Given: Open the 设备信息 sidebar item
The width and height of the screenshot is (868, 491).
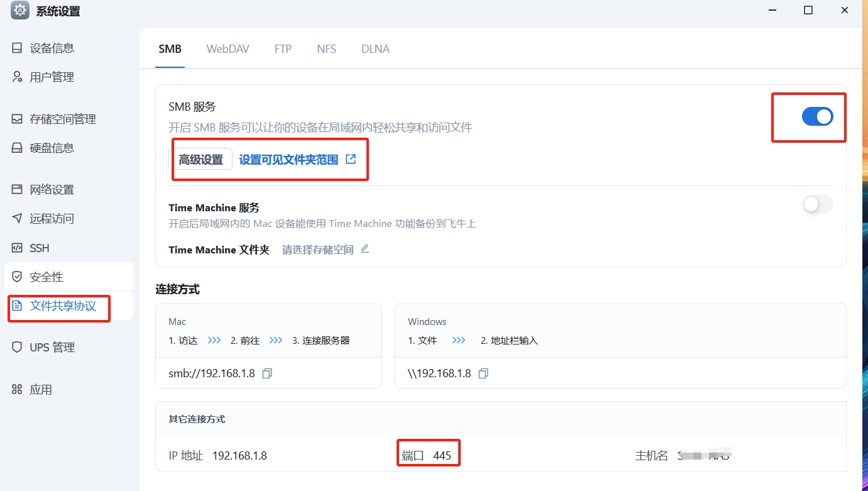Looking at the screenshot, I should point(69,48).
